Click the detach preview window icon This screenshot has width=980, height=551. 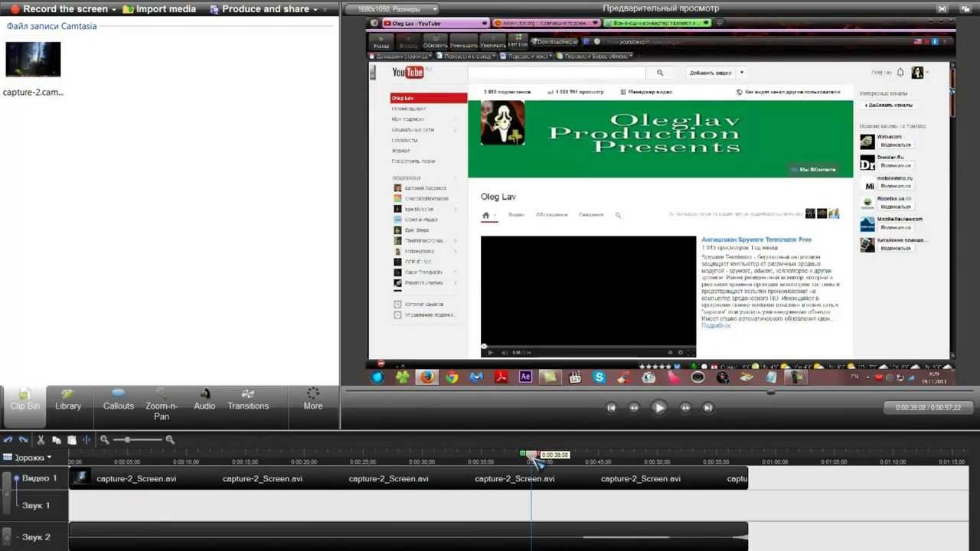tap(965, 9)
